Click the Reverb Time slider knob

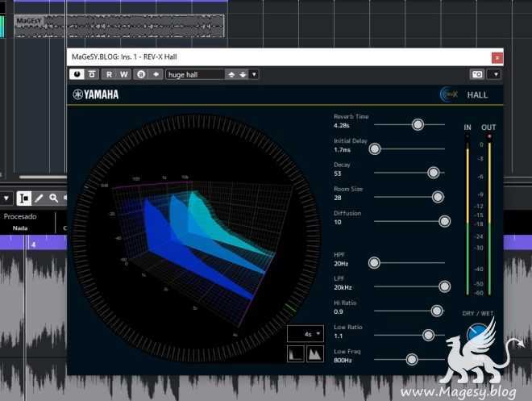[418, 124]
